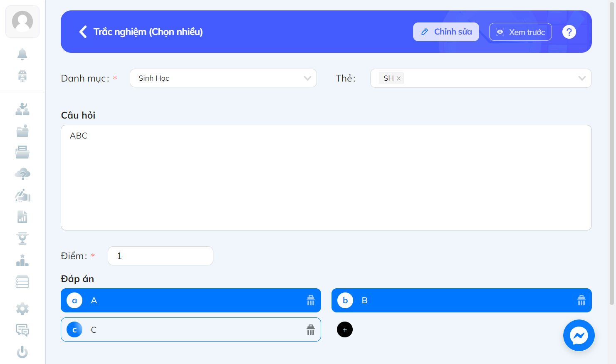This screenshot has height=364, width=616.
Task: Open the robot assistant icon in sidebar
Action: pos(22,76)
